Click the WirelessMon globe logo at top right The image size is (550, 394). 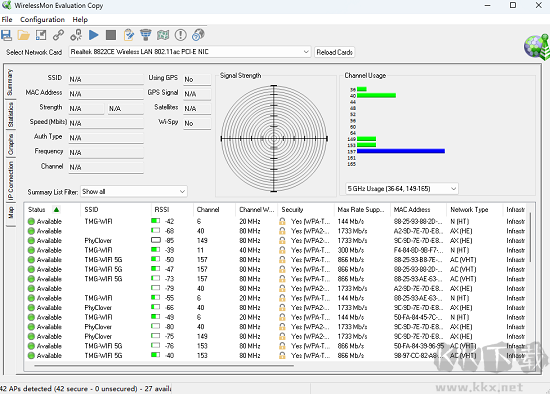(x=537, y=47)
